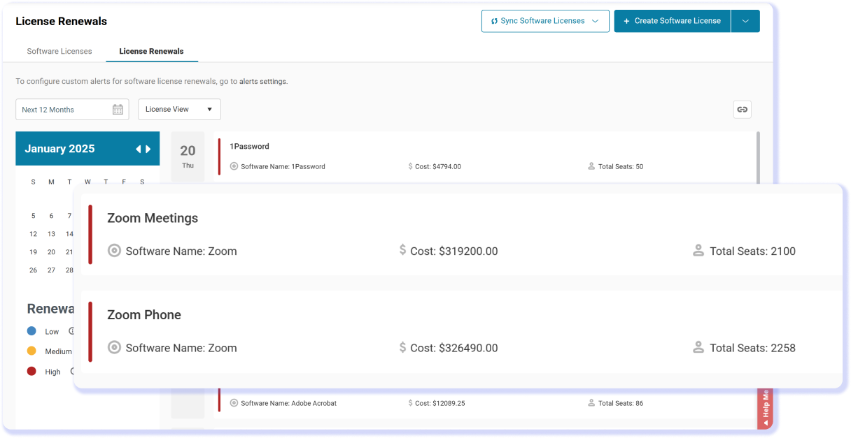Click the blue Low priority legend dot

tap(31, 331)
